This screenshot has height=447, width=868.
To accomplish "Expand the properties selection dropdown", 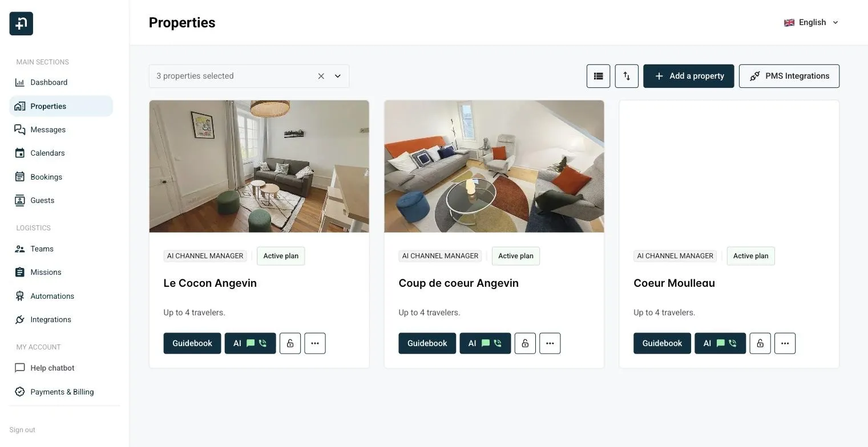I will click(338, 76).
